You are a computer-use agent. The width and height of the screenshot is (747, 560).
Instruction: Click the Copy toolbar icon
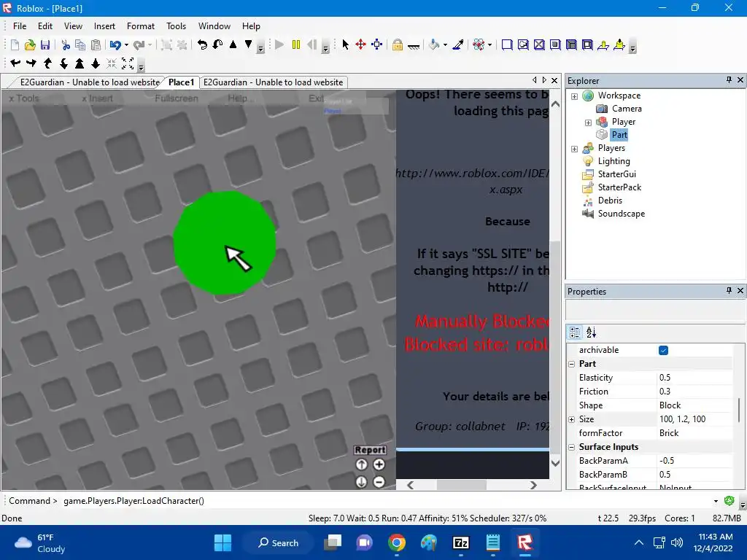click(x=80, y=44)
